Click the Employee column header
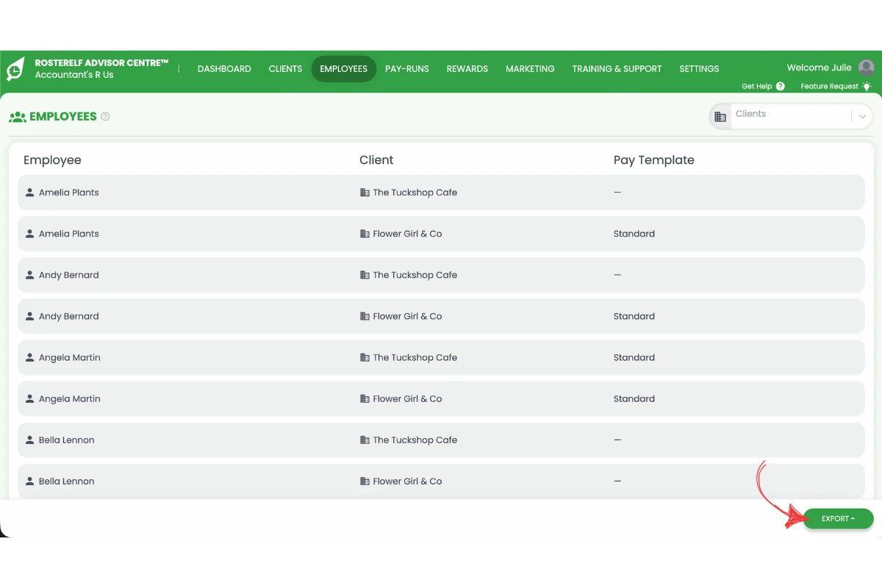This screenshot has width=882, height=588. pos(52,160)
